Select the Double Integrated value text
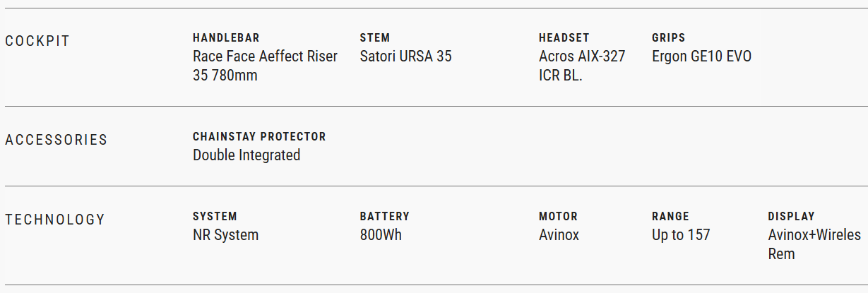This screenshot has width=868, height=293. coord(246,155)
